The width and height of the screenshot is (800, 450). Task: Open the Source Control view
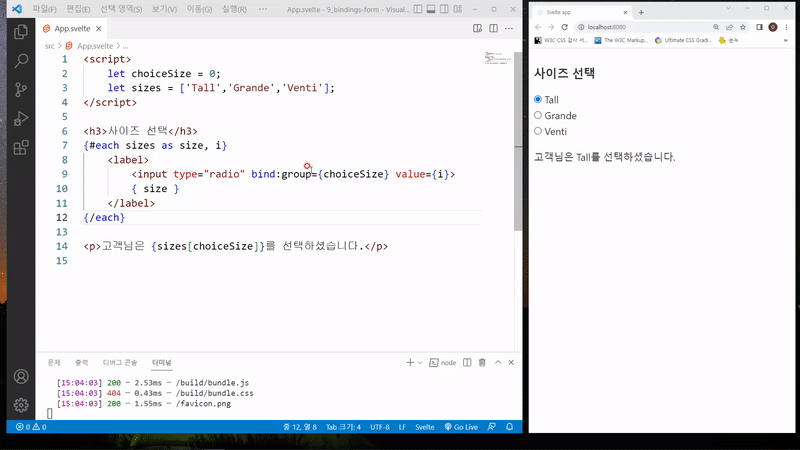(21, 90)
